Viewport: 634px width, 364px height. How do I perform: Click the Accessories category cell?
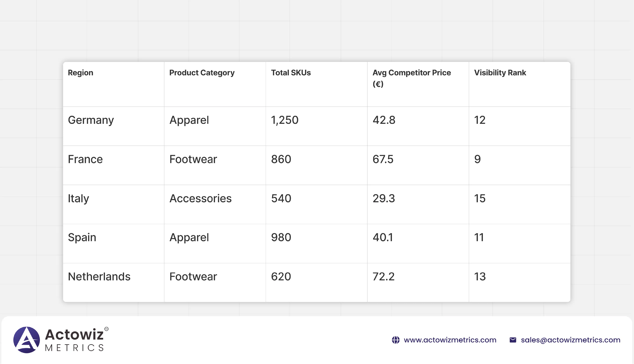point(200,198)
